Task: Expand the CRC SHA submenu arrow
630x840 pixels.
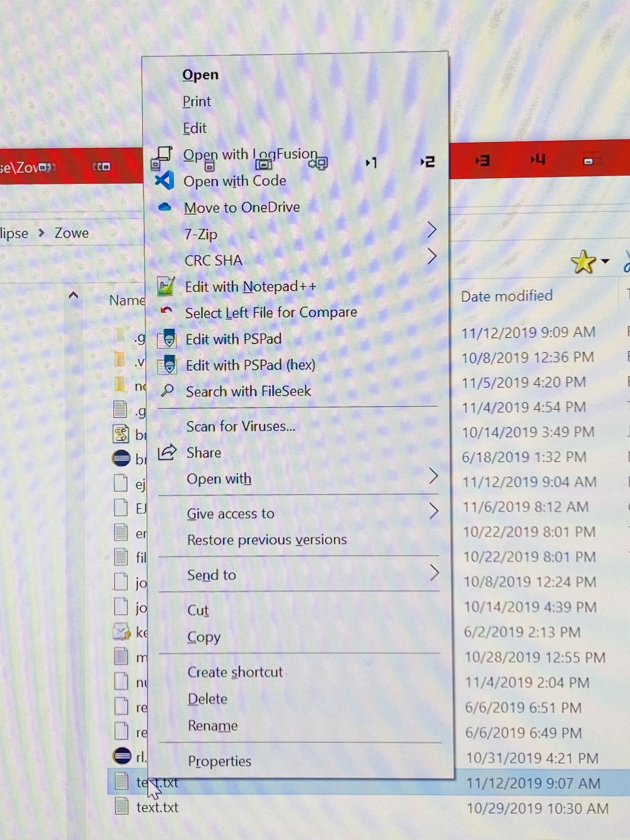Action: [x=431, y=257]
